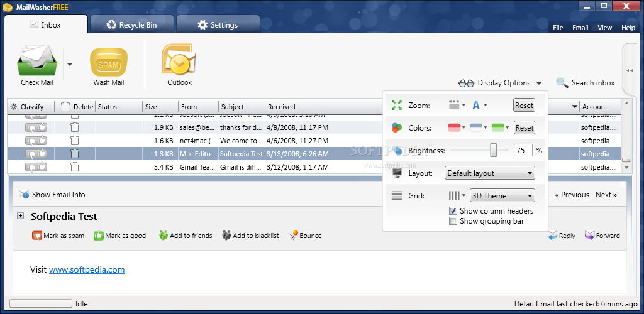Click the Mark as good icon
Image resolution: width=644 pixels, height=314 pixels.
click(x=99, y=235)
